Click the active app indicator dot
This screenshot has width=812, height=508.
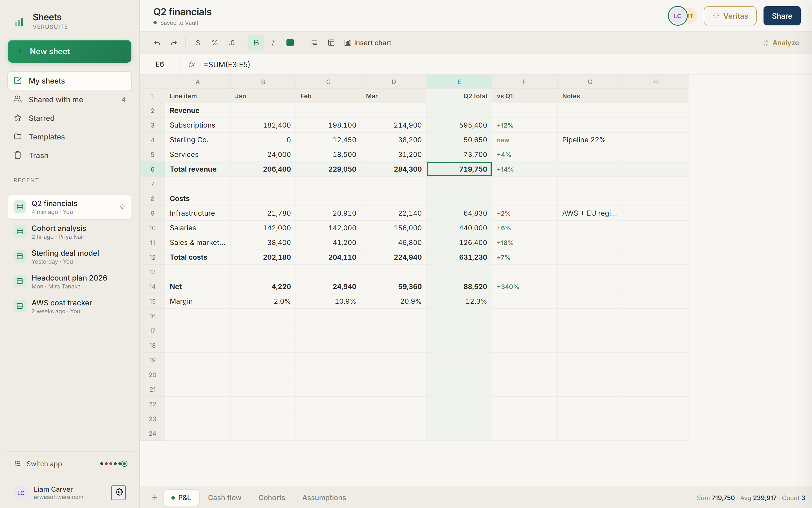pos(125,464)
